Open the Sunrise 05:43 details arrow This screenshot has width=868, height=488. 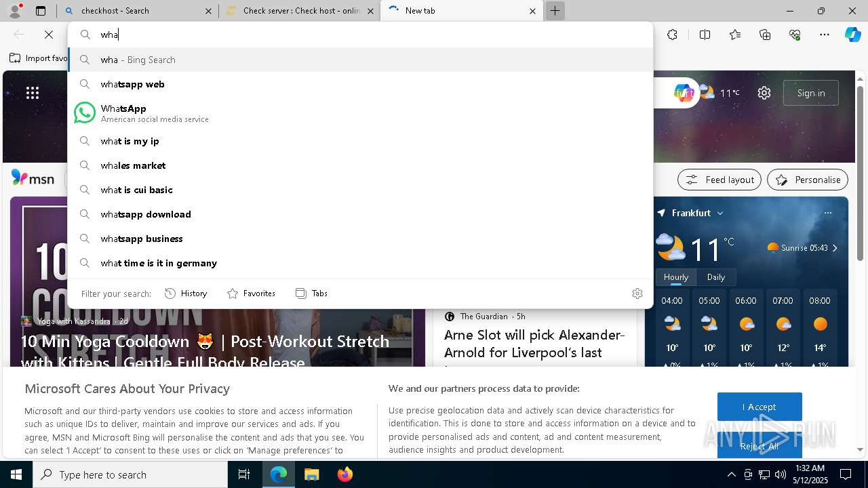pyautogui.click(x=835, y=248)
